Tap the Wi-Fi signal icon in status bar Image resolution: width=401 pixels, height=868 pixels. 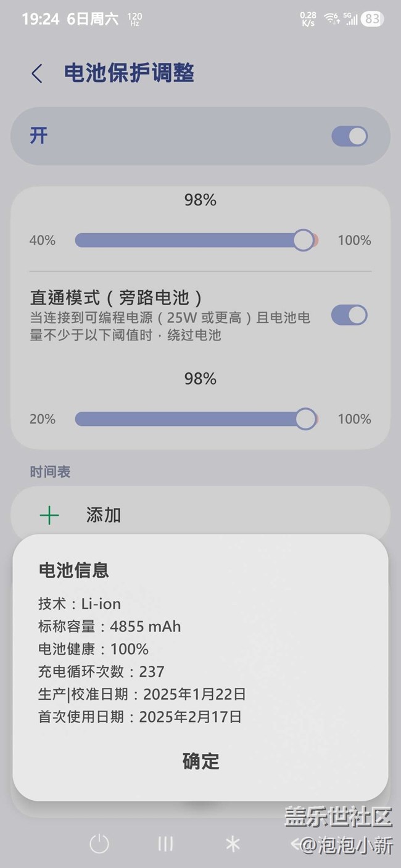tap(332, 19)
